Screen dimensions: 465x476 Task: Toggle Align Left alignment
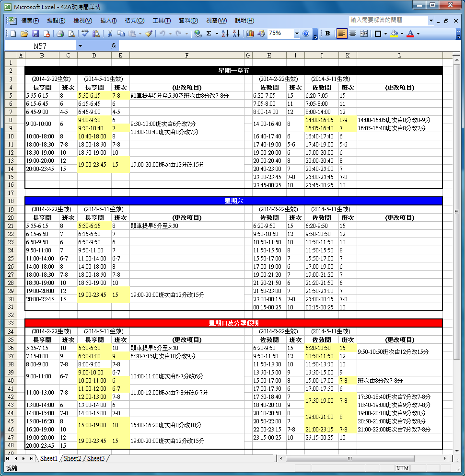click(x=342, y=34)
